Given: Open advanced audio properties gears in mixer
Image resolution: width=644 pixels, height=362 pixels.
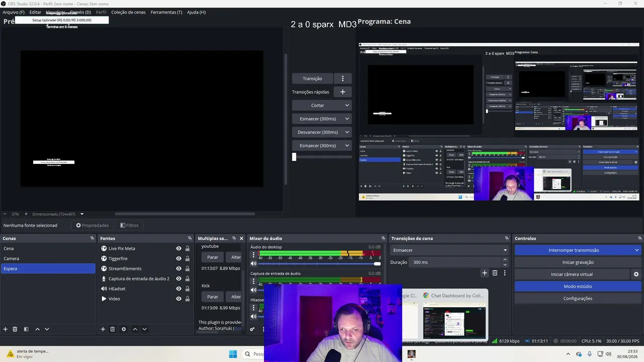Looking at the screenshot, I should click(x=252, y=329).
